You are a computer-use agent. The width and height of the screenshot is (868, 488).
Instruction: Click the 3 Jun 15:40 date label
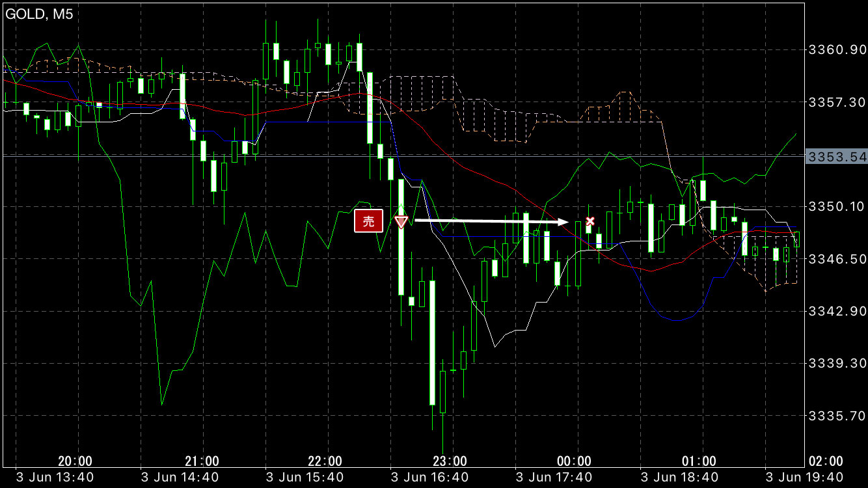tap(306, 477)
